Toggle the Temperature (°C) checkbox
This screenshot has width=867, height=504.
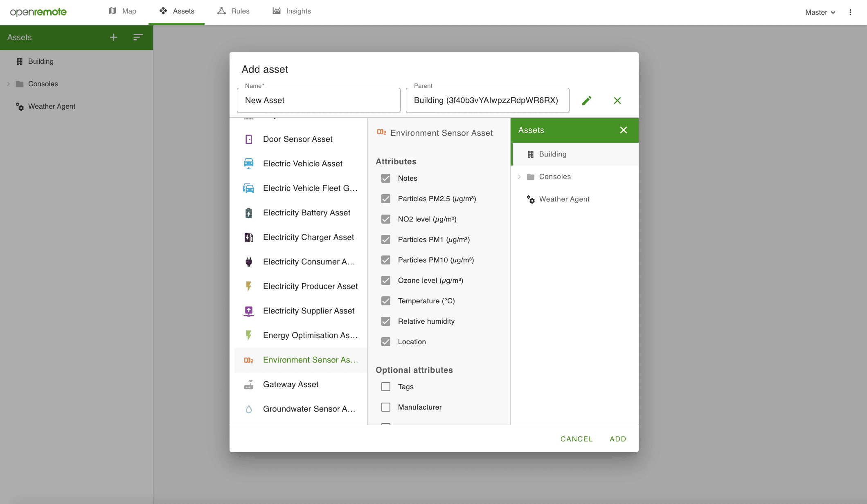pyautogui.click(x=386, y=301)
